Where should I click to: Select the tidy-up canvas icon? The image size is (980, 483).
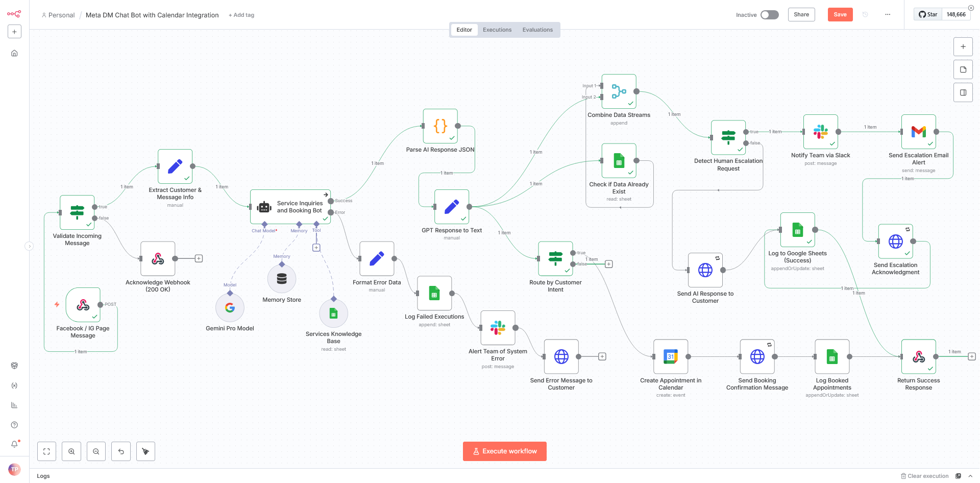145,451
